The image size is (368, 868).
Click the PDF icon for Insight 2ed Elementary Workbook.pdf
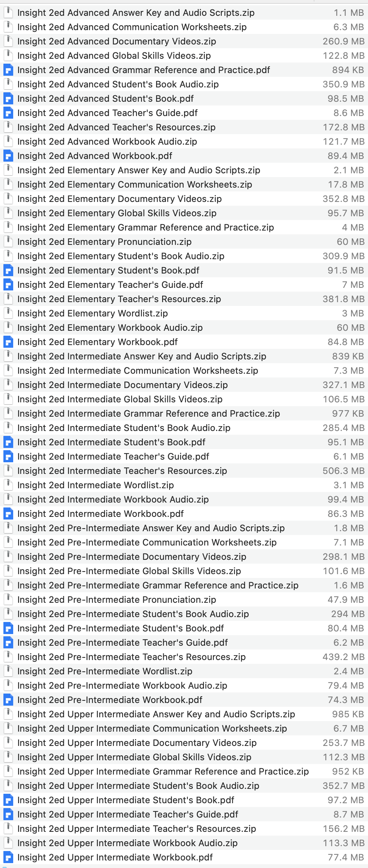[x=8, y=342]
